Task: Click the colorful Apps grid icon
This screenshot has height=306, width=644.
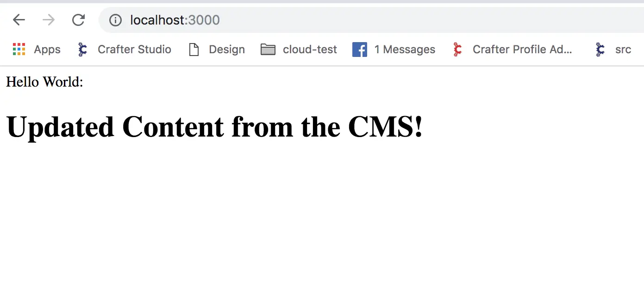Action: tap(19, 50)
